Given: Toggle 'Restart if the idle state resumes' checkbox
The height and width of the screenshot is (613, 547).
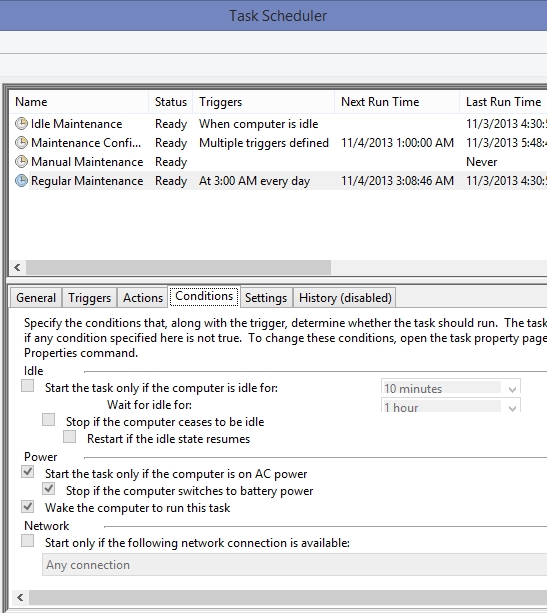Looking at the screenshot, I should click(70, 437).
